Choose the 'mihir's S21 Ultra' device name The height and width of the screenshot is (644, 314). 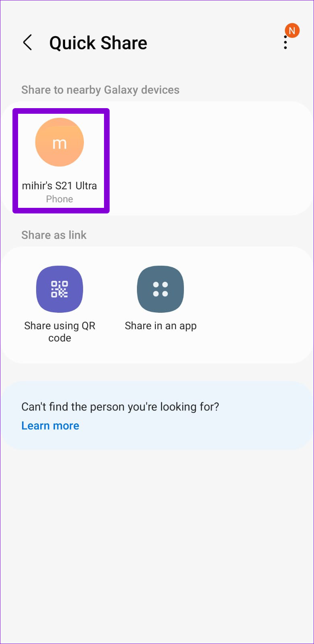coord(59,186)
